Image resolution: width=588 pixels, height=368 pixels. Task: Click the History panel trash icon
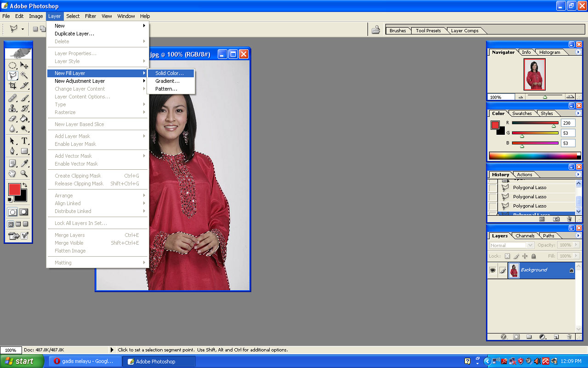tap(569, 219)
